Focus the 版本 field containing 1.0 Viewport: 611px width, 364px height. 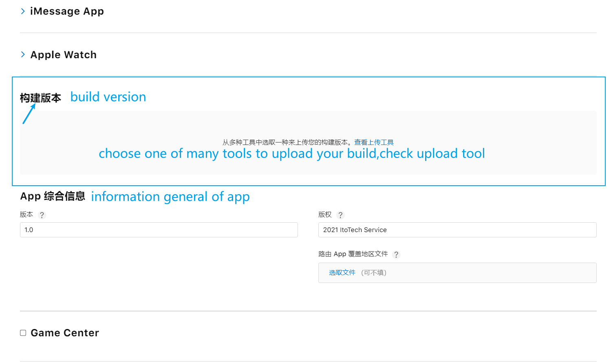click(x=159, y=230)
